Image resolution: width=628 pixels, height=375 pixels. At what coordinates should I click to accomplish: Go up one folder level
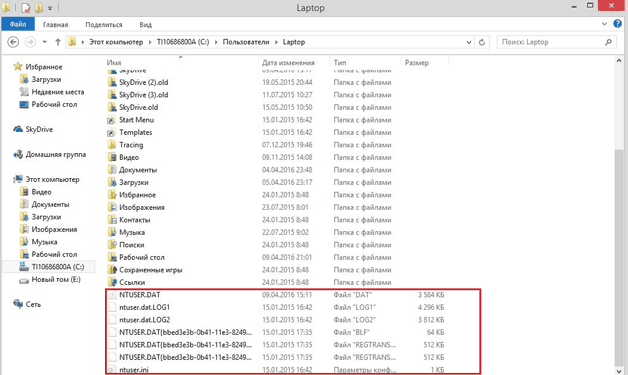coord(58,42)
